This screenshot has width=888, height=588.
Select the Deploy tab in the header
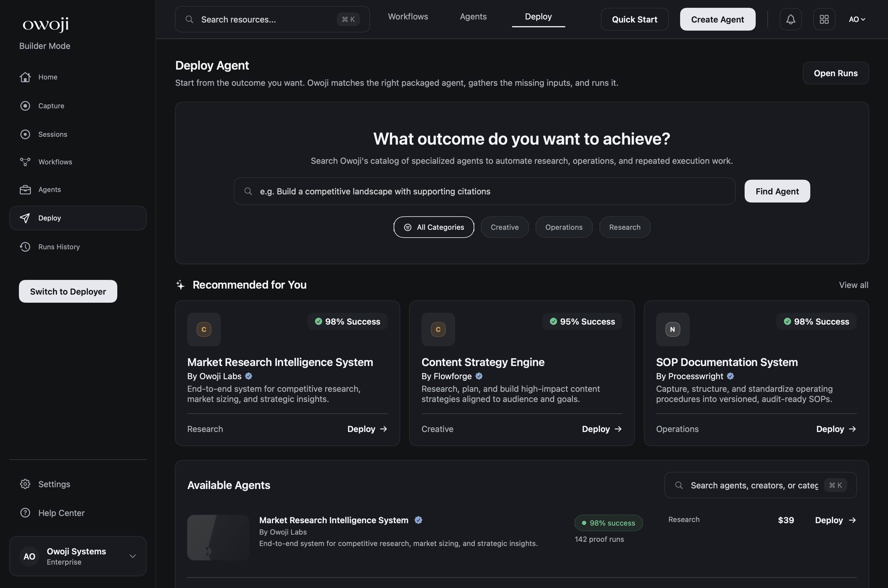[x=538, y=16]
